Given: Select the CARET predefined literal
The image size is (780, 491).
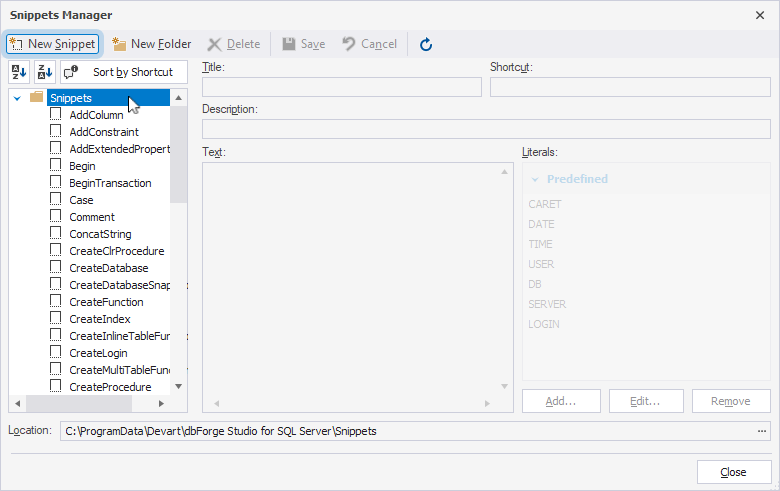Looking at the screenshot, I should click(x=545, y=204).
